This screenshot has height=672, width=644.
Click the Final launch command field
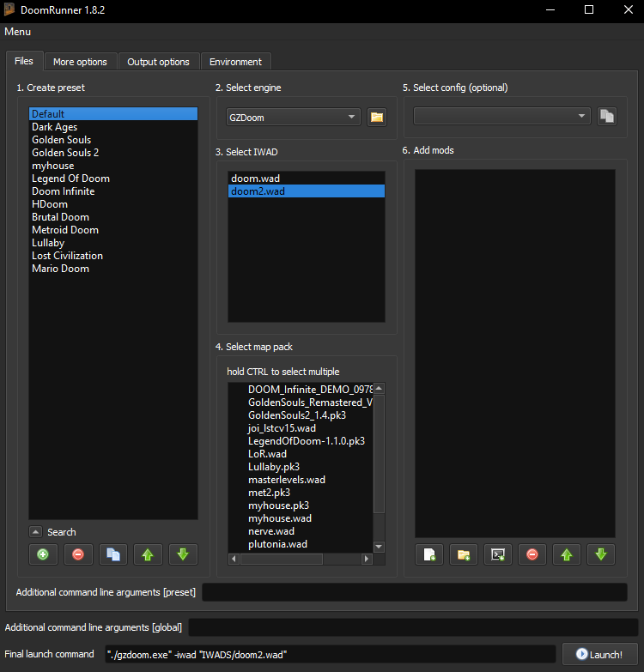pos(331,654)
